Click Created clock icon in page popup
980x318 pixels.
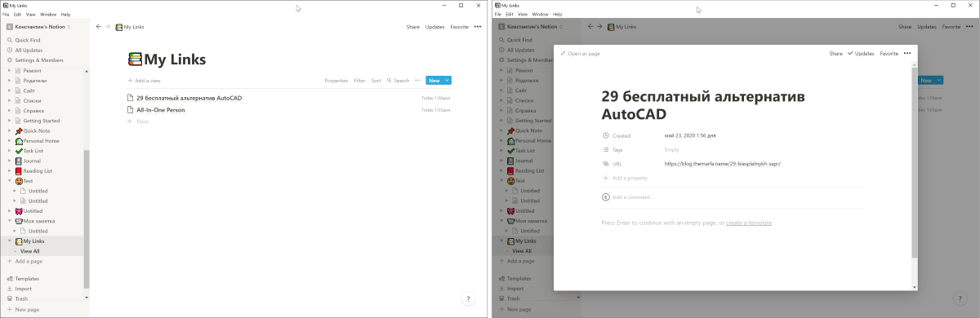pos(605,135)
